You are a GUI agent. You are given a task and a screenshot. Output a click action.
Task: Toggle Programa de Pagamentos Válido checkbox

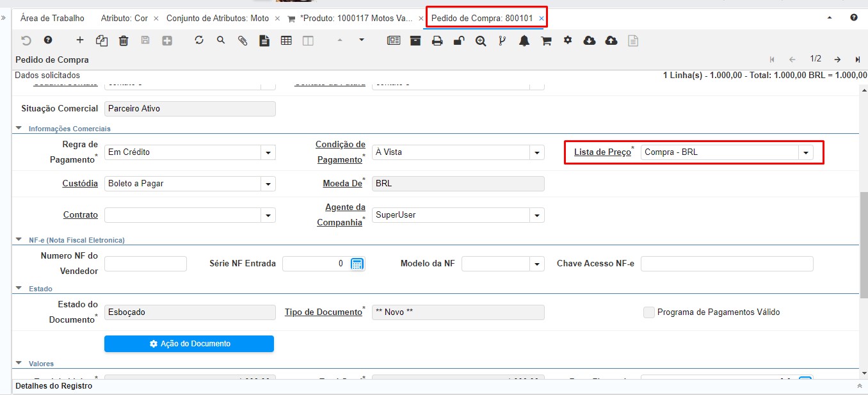[x=649, y=312]
